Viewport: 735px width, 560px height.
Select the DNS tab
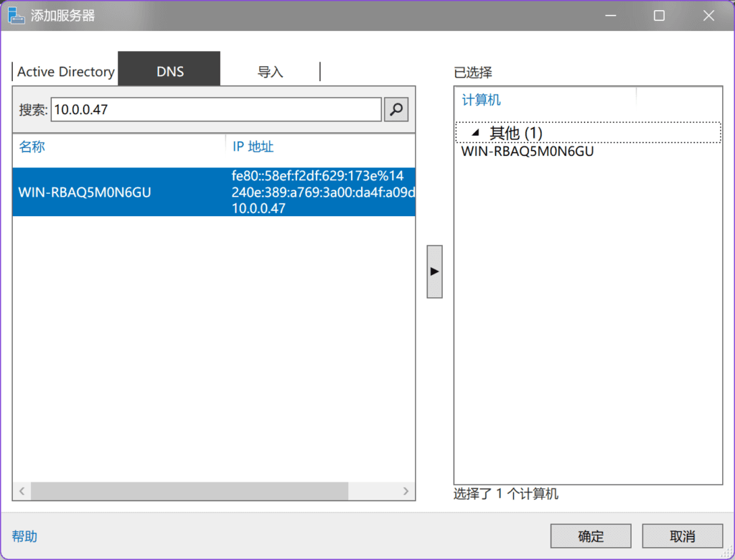click(x=169, y=72)
